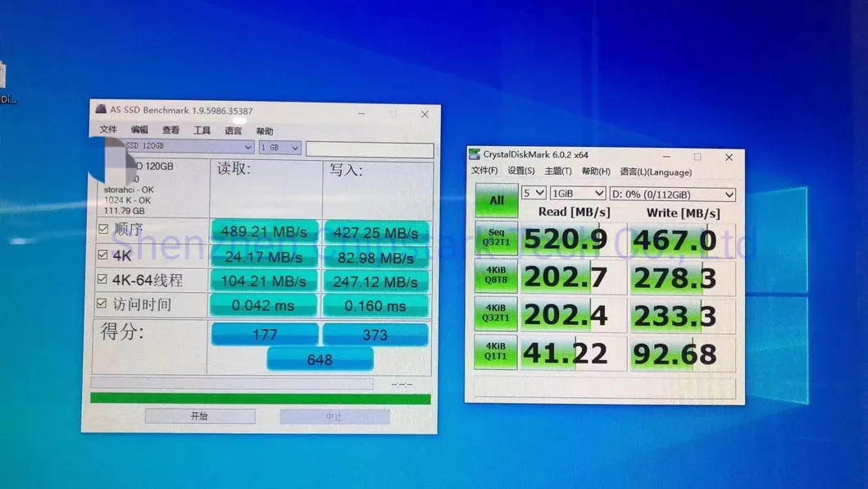Open the 查看 menu in AS SSD
This screenshot has height=489, width=868.
[170, 130]
